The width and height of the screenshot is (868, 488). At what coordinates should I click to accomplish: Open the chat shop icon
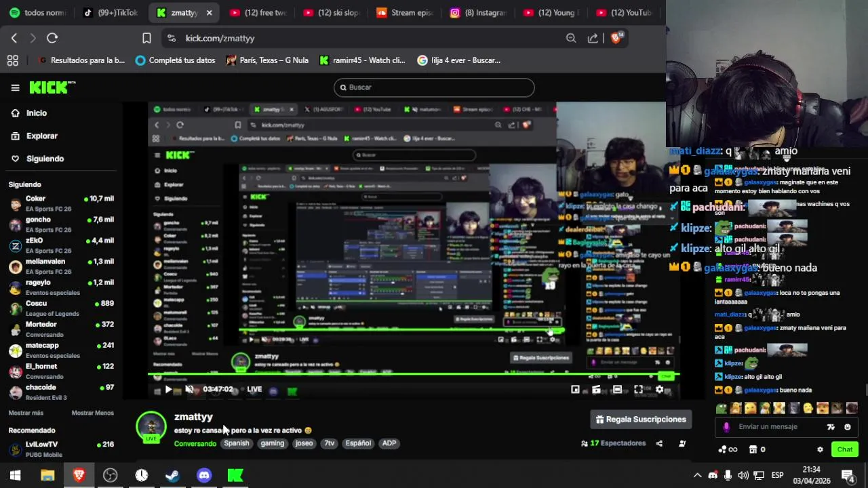point(753,449)
